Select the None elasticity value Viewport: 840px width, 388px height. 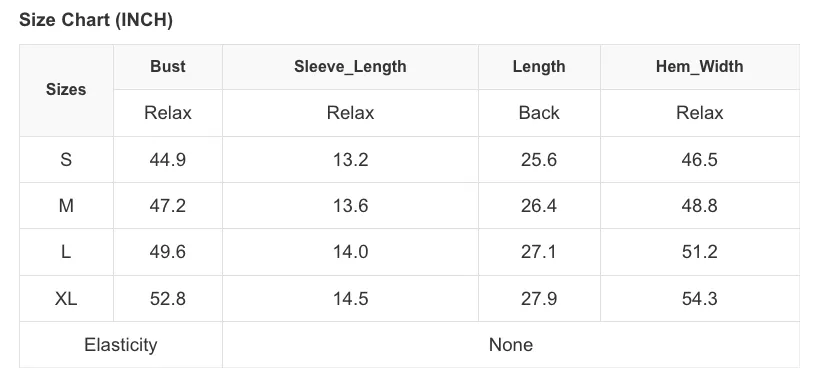pyautogui.click(x=511, y=345)
